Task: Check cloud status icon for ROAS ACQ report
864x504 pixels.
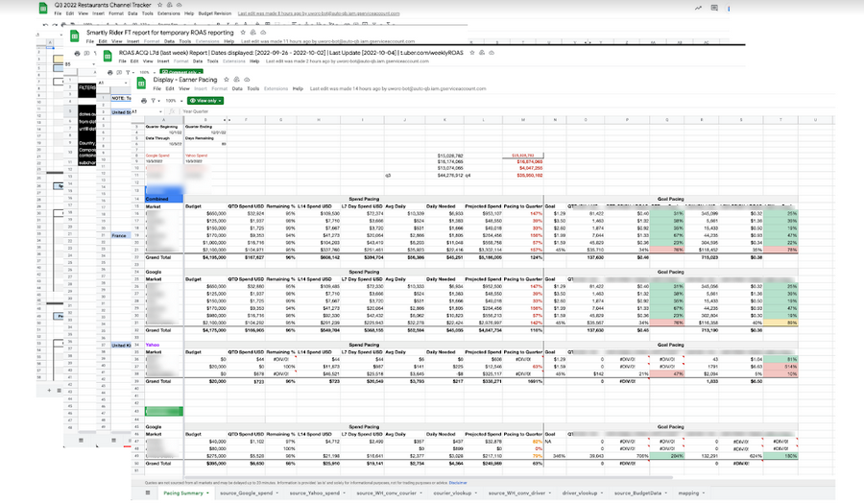Action: pos(492,53)
